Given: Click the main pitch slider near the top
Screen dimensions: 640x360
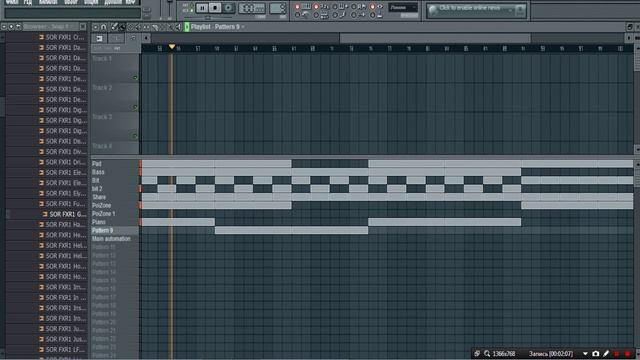Looking at the screenshot, I should tap(170, 8).
